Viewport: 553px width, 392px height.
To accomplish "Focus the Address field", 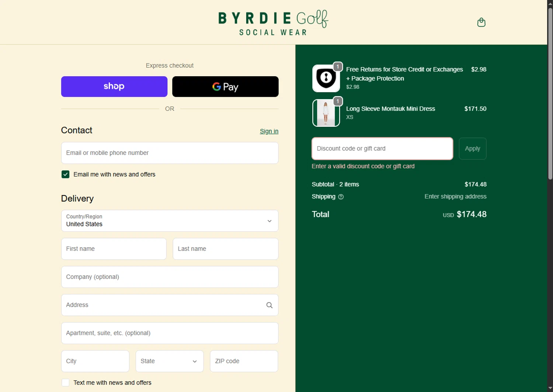I will point(170,305).
